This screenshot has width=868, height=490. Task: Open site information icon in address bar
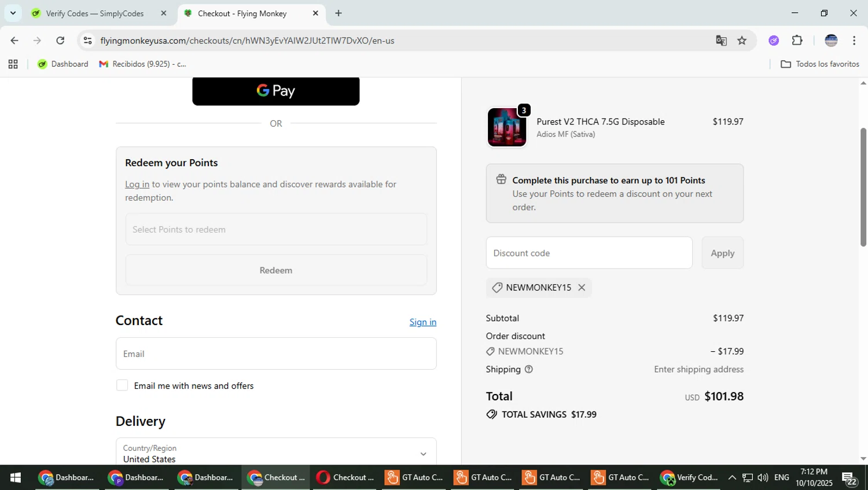coord(88,40)
